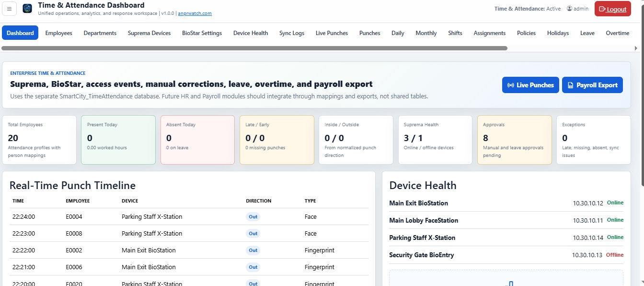Image resolution: width=644 pixels, height=286 pixels.
Task: Click the Offline status of Security Gate
Action: [x=615, y=255]
